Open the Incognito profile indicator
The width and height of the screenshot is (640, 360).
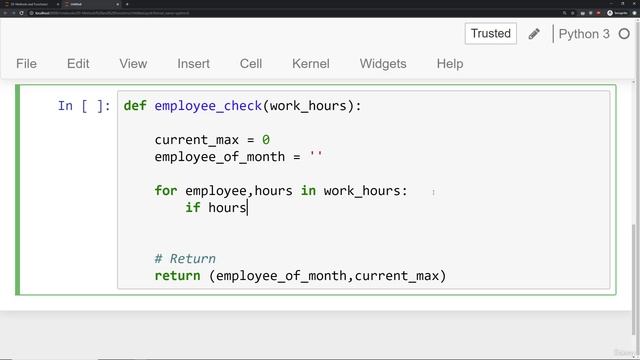click(x=617, y=13)
